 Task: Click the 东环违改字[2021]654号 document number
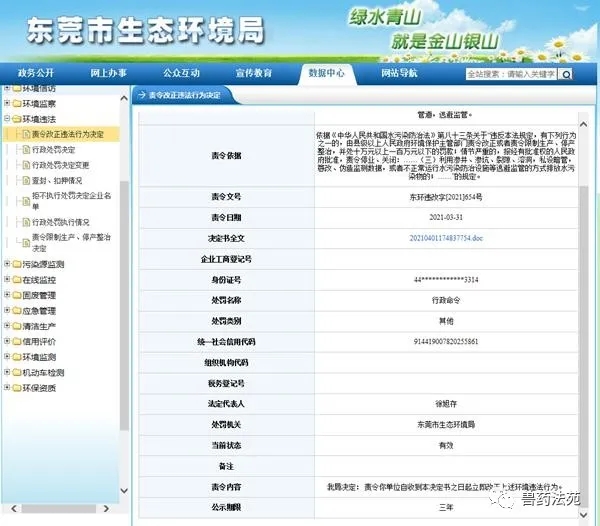(446, 197)
